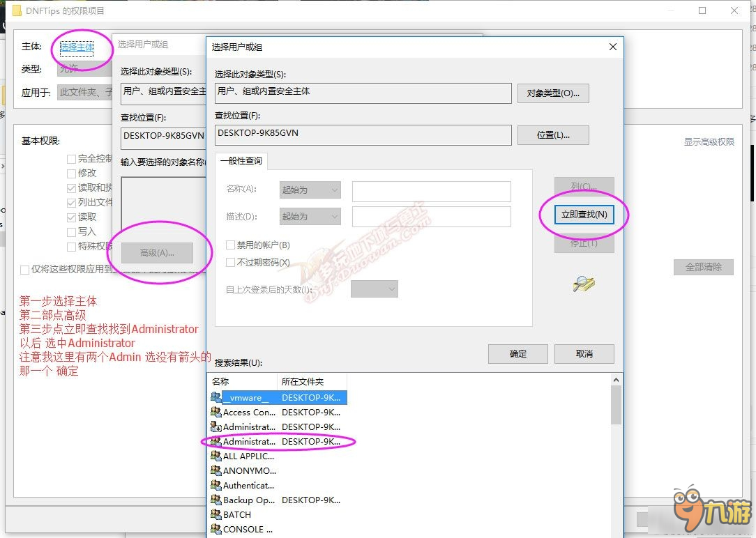The image size is (756, 538).
Task: Sort results by 所在文件夹 column header
Action: coord(312,381)
